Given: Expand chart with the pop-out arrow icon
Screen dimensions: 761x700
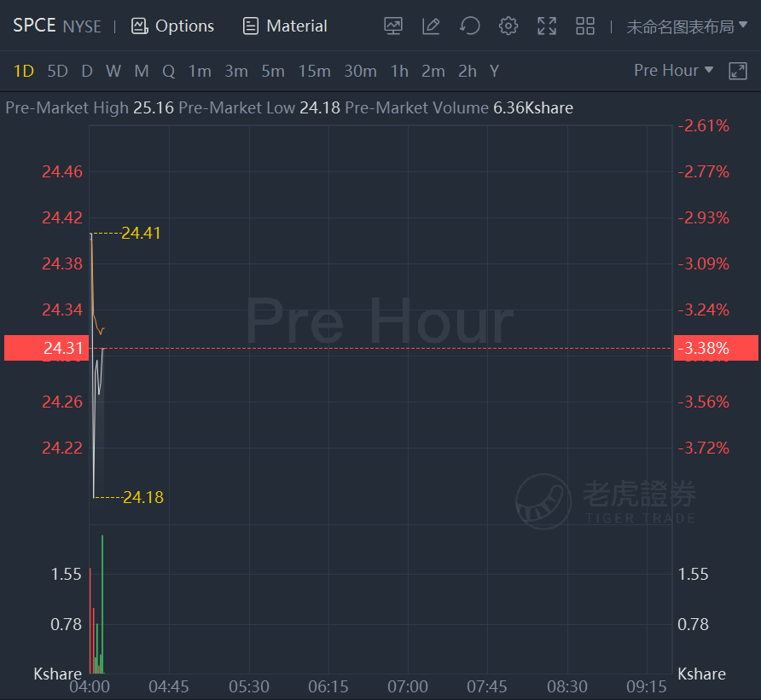Looking at the screenshot, I should click(x=738, y=71).
